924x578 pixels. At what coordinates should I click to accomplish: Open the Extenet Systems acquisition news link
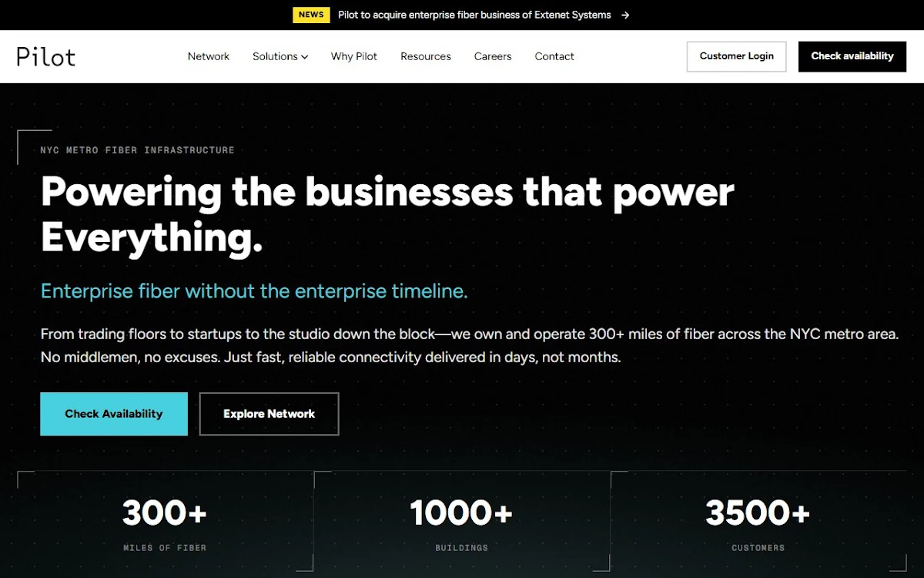coord(474,15)
